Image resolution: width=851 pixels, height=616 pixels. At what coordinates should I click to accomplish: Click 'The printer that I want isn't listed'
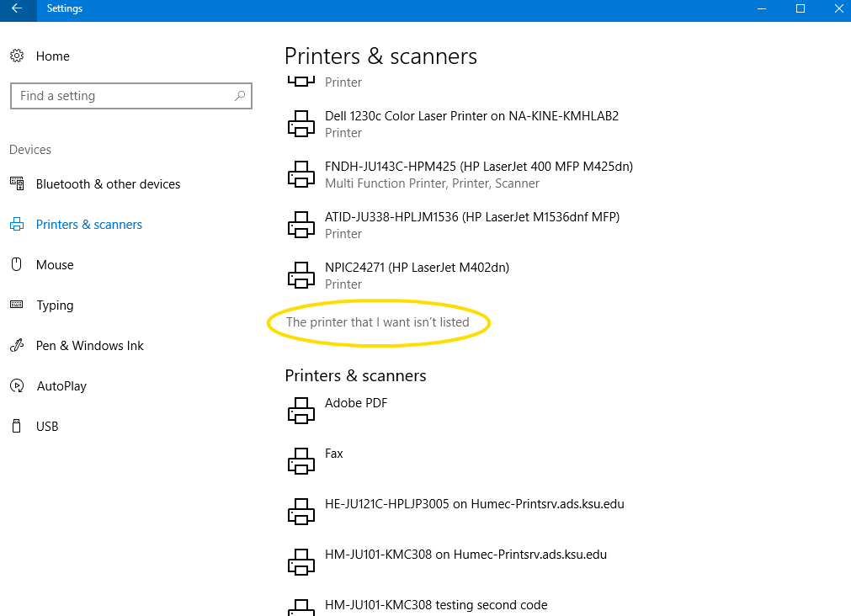pyautogui.click(x=378, y=322)
